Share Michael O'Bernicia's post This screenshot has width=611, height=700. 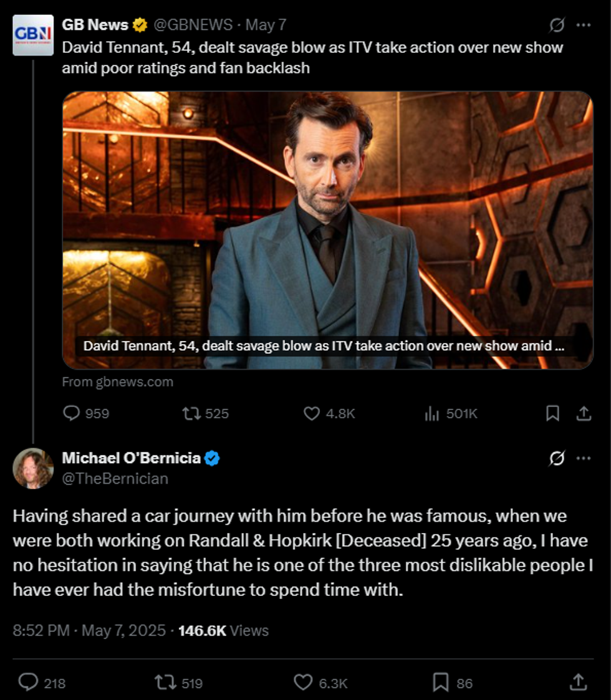pos(578,683)
